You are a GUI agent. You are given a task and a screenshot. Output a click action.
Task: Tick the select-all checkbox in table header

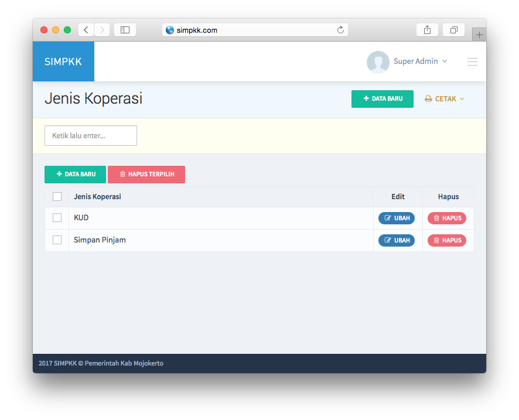pyautogui.click(x=57, y=197)
